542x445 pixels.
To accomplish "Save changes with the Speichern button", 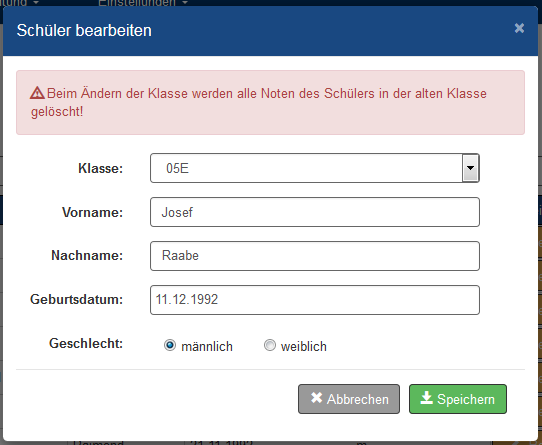I will 458,399.
